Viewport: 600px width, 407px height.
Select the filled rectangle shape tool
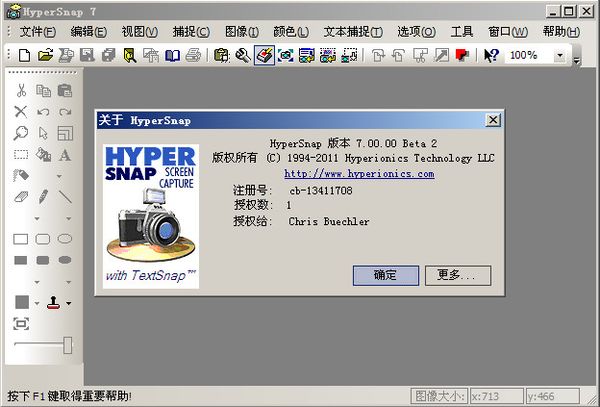(x=21, y=260)
